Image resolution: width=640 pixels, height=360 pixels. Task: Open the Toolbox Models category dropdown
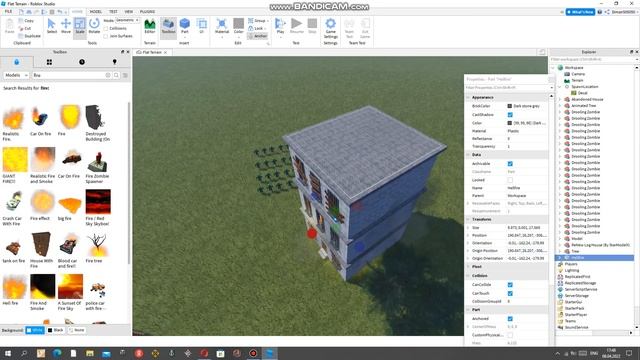pos(16,75)
